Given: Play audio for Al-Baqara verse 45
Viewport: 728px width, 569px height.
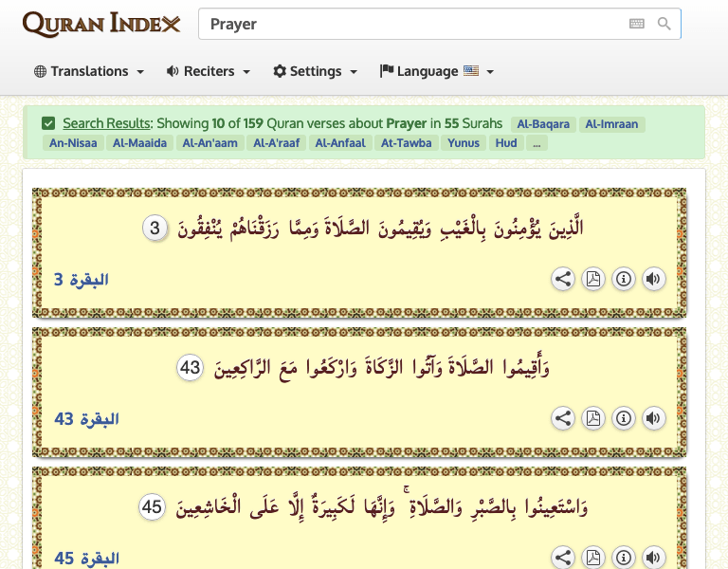Looking at the screenshot, I should click(x=653, y=558).
